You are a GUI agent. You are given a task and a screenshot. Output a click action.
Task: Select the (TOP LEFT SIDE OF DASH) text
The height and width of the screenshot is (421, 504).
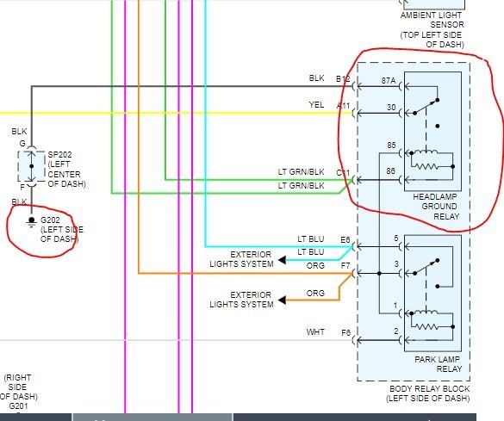coord(432,40)
